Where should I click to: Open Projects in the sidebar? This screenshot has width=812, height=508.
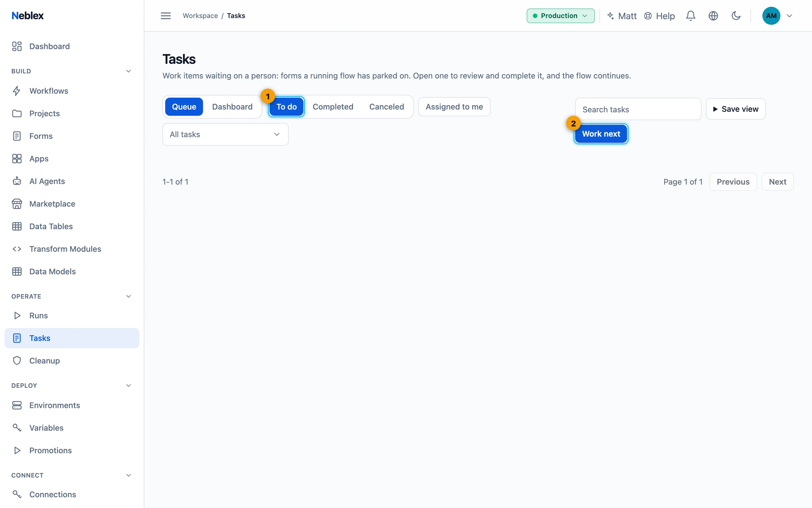point(72,113)
